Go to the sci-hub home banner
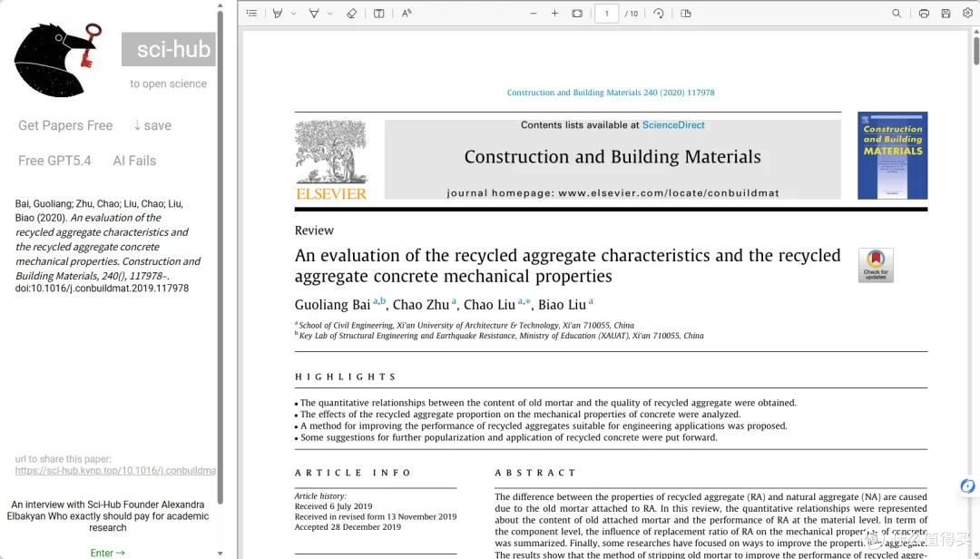The image size is (980, 559). point(169,49)
